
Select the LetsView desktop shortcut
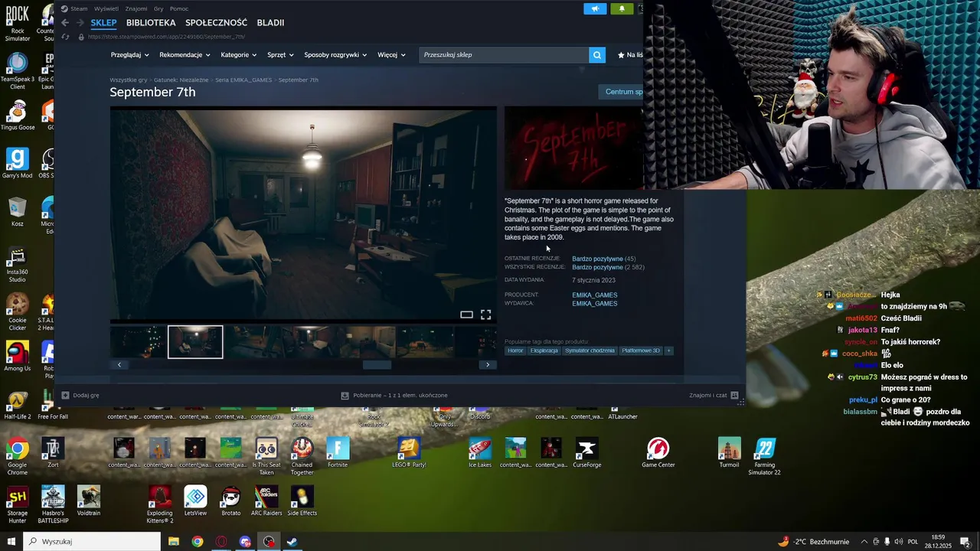(195, 500)
